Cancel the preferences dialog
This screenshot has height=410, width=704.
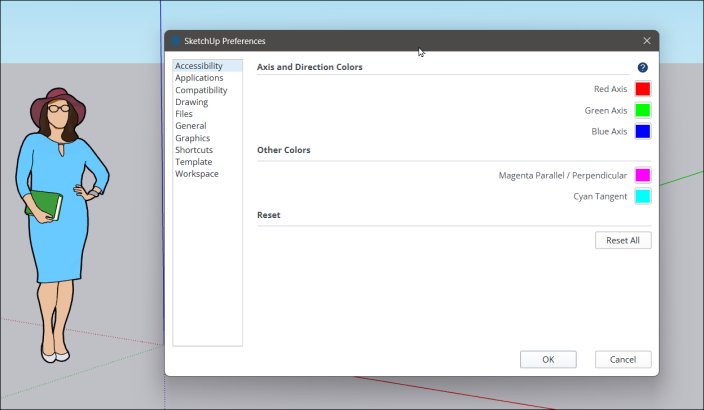(623, 359)
